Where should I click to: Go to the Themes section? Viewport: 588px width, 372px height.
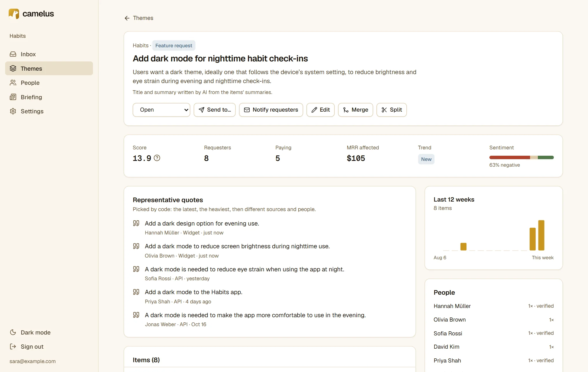(x=49, y=68)
